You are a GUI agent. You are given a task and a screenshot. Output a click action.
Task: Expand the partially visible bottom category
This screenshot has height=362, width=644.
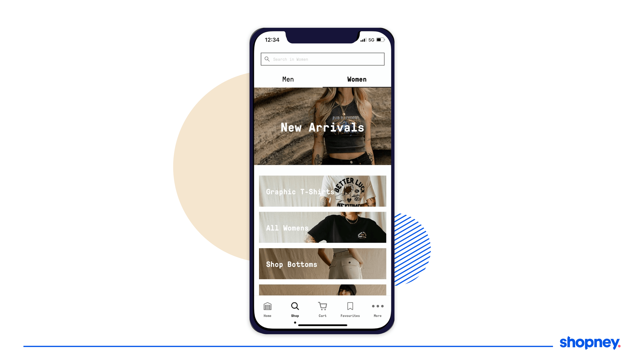click(x=322, y=290)
